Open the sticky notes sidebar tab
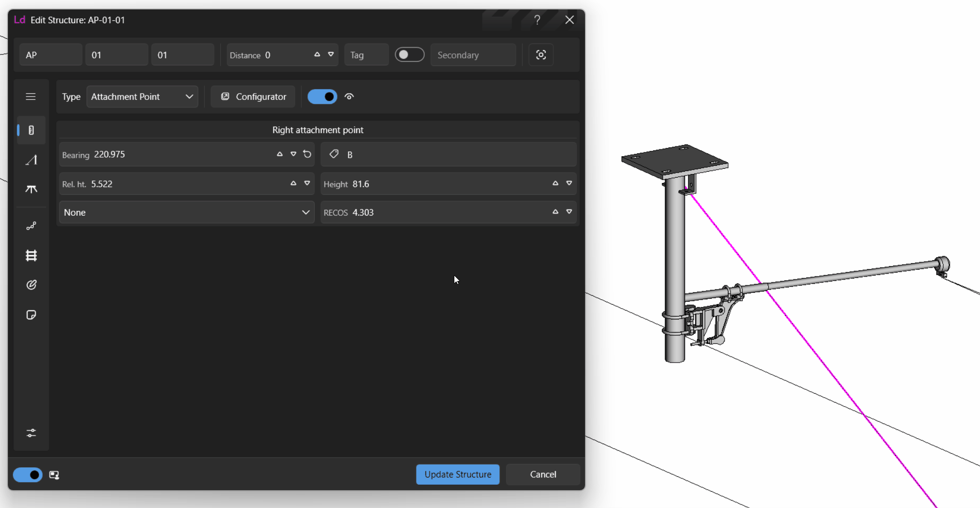The width and height of the screenshot is (980, 508). [31, 315]
